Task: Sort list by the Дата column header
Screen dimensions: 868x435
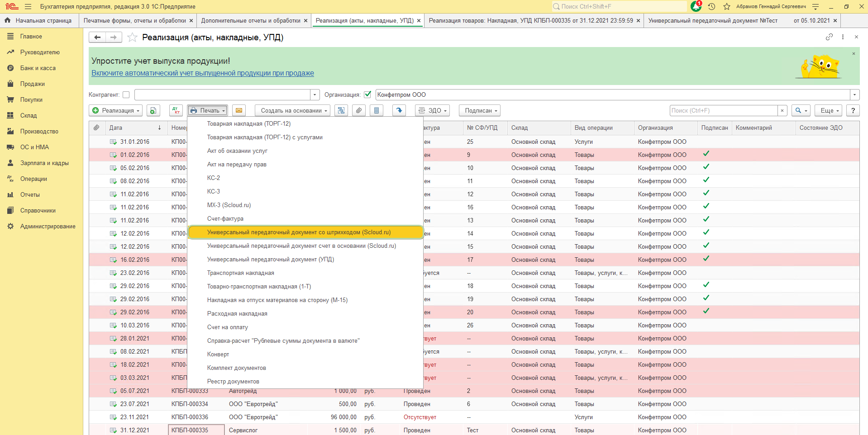Action: coord(135,128)
